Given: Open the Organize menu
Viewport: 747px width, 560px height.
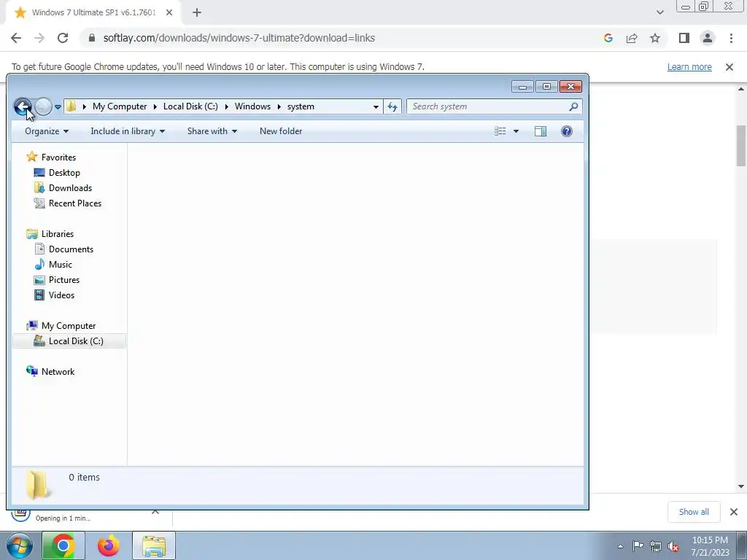Looking at the screenshot, I should pyautogui.click(x=47, y=131).
